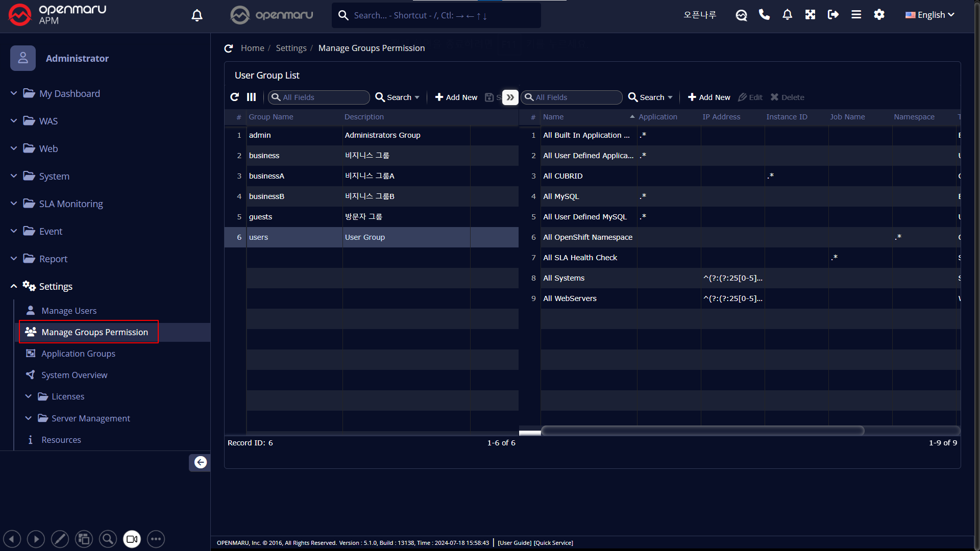Viewport: 980px width, 551px height.
Task: Click the horizontal scrollbar in the permissions table
Action: pyautogui.click(x=702, y=431)
